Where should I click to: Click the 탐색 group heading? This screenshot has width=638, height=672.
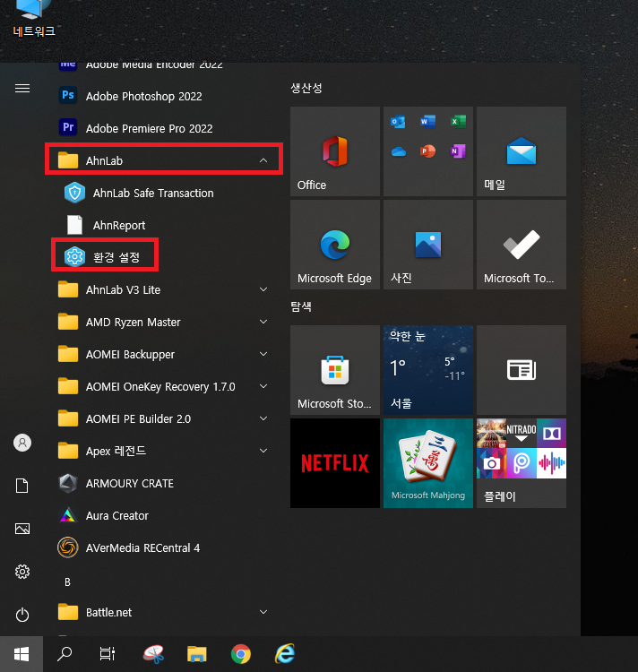coord(301,306)
